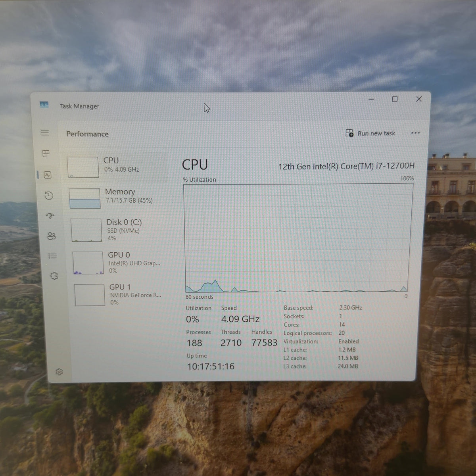This screenshot has width=476, height=476.
Task: Click the Task Manager app icon
Action: click(44, 105)
